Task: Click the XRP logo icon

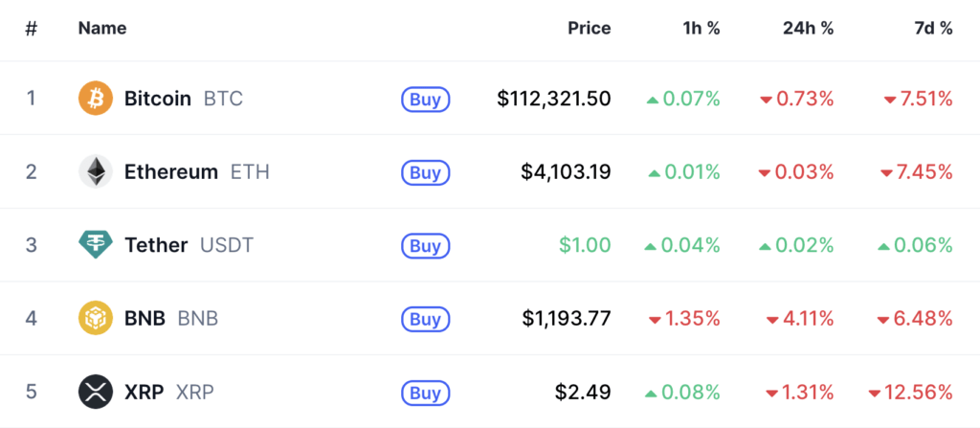Action: (95, 393)
